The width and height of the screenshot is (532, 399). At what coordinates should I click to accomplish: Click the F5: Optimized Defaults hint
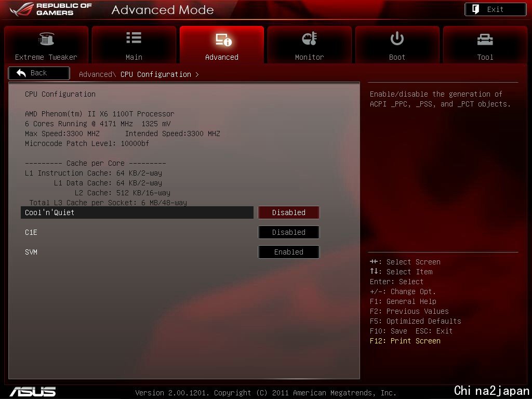coord(415,321)
